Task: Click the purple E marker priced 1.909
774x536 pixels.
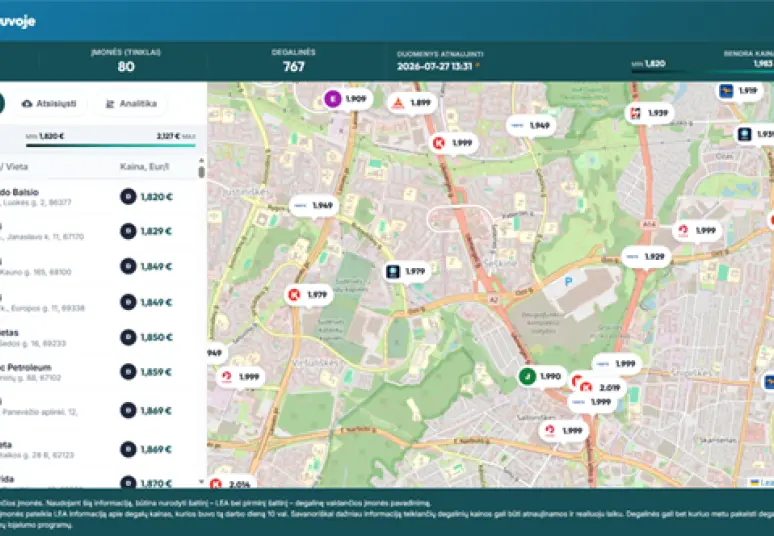Action: (347, 99)
